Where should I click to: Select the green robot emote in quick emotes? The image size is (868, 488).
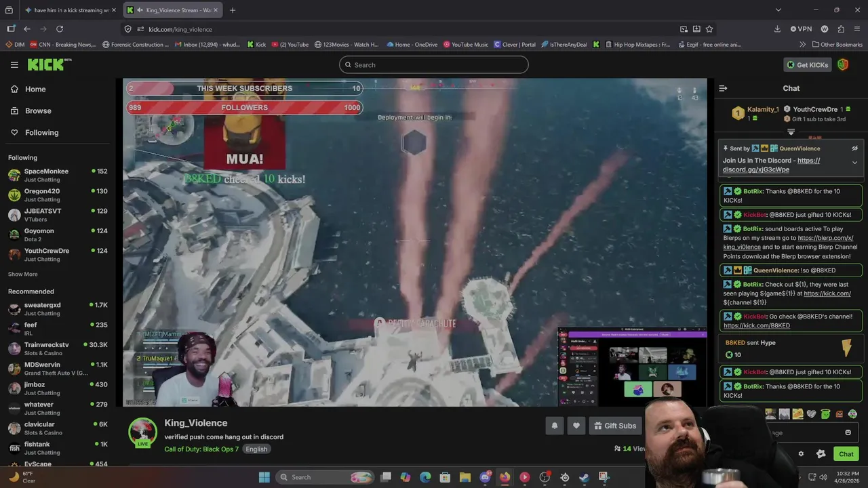(x=825, y=413)
